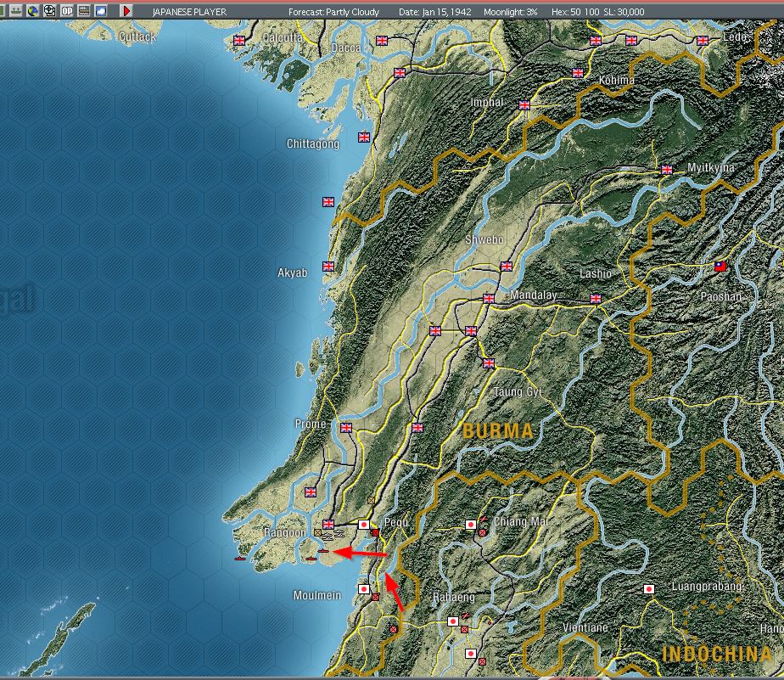Click the Mandalay city label
Screen dimensions: 784x680
534,295
